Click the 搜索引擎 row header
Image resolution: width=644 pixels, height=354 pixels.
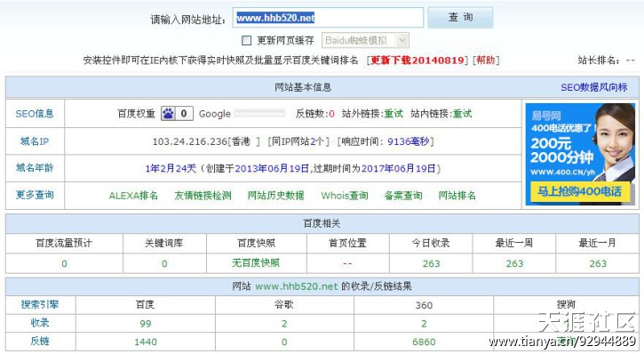coord(40,305)
